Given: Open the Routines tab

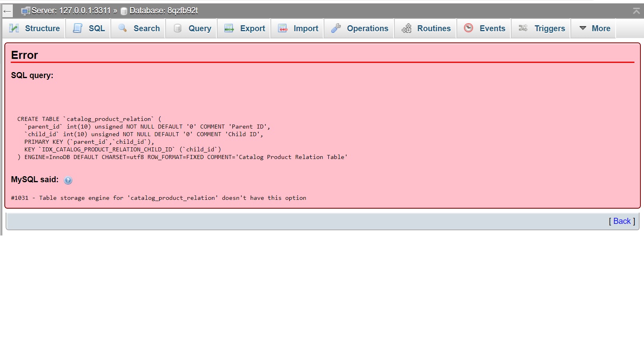Looking at the screenshot, I should point(434,28).
